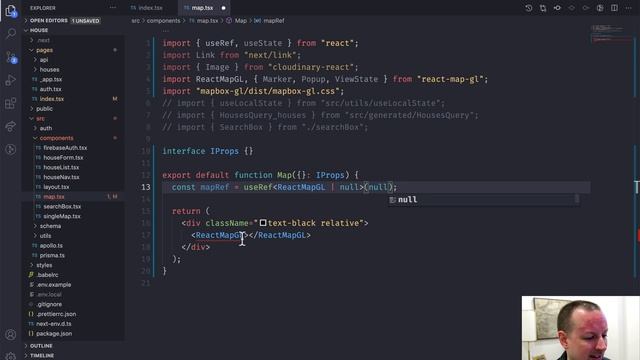Collapse the pages folder
Screen dimensions: 640x360
coord(44,50)
